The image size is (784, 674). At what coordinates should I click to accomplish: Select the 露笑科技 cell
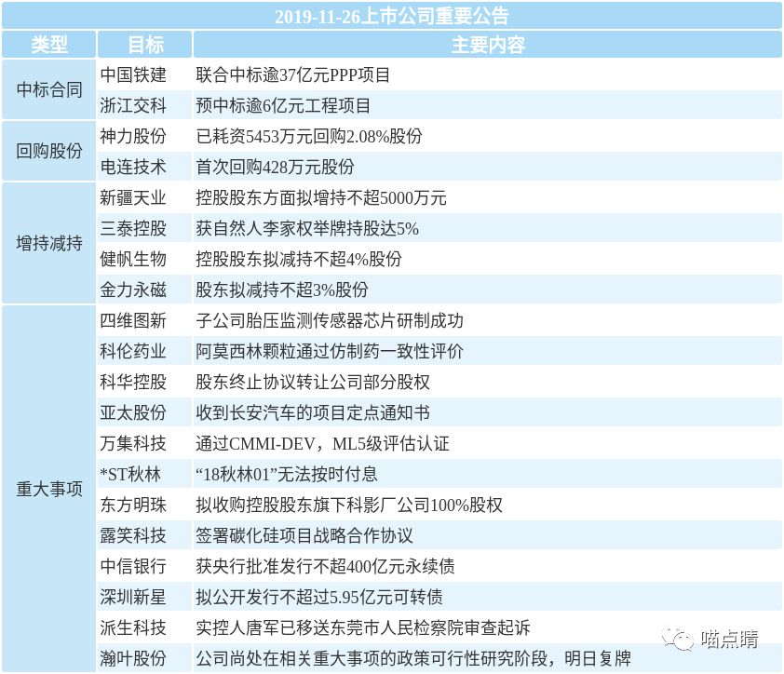(145, 535)
